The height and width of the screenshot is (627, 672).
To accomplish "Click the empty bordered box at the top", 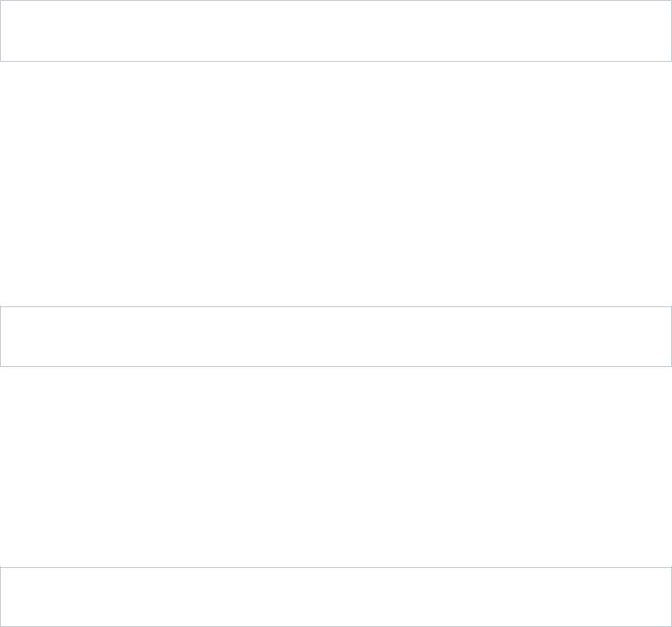I will coord(336,31).
